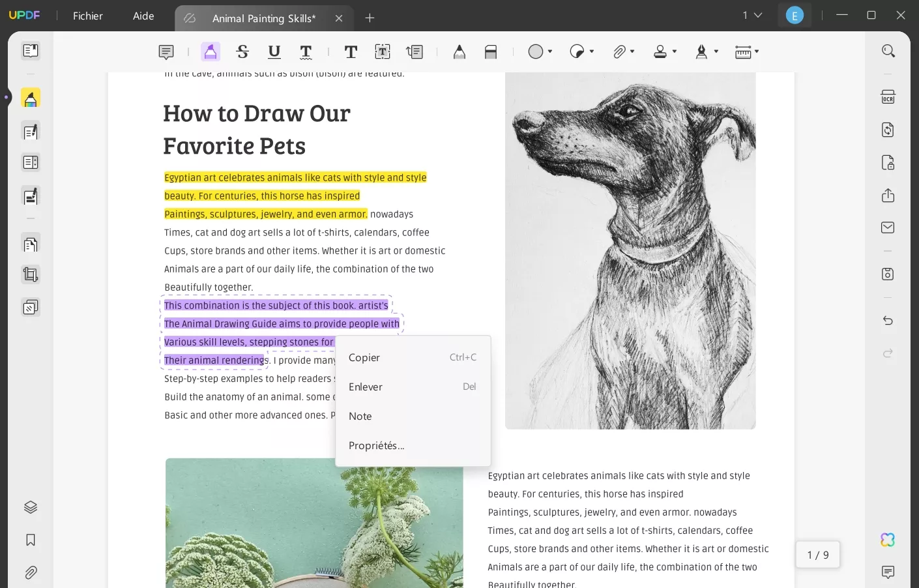Open the Fichier menu
This screenshot has height=588, width=919.
tap(88, 16)
